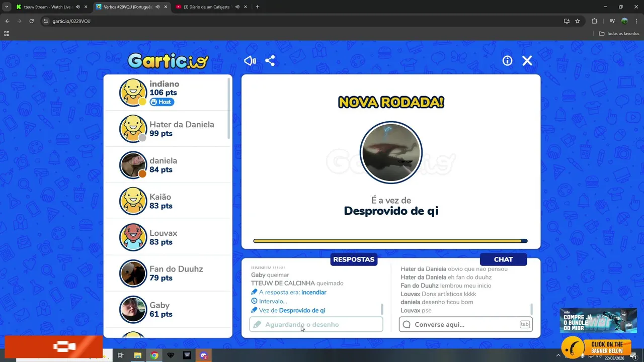Image resolution: width=644 pixels, height=362 pixels.
Task: Click the Gartic.io logo
Action: pos(168,61)
